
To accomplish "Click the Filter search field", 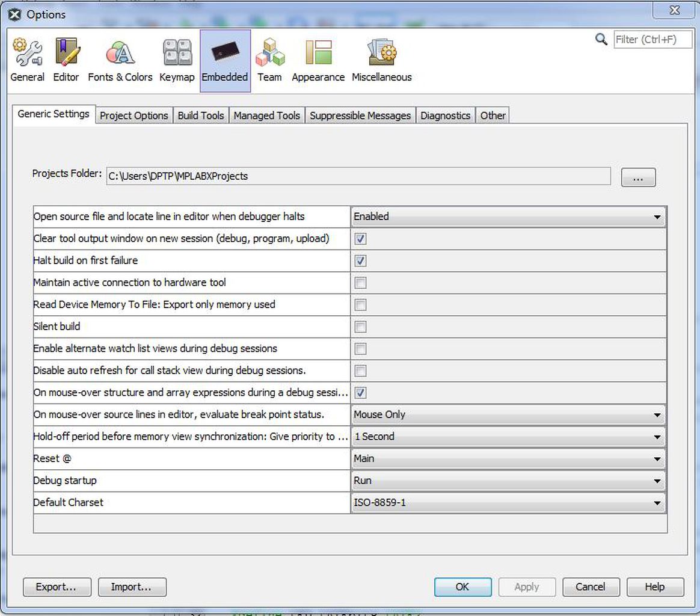I will tap(652, 39).
